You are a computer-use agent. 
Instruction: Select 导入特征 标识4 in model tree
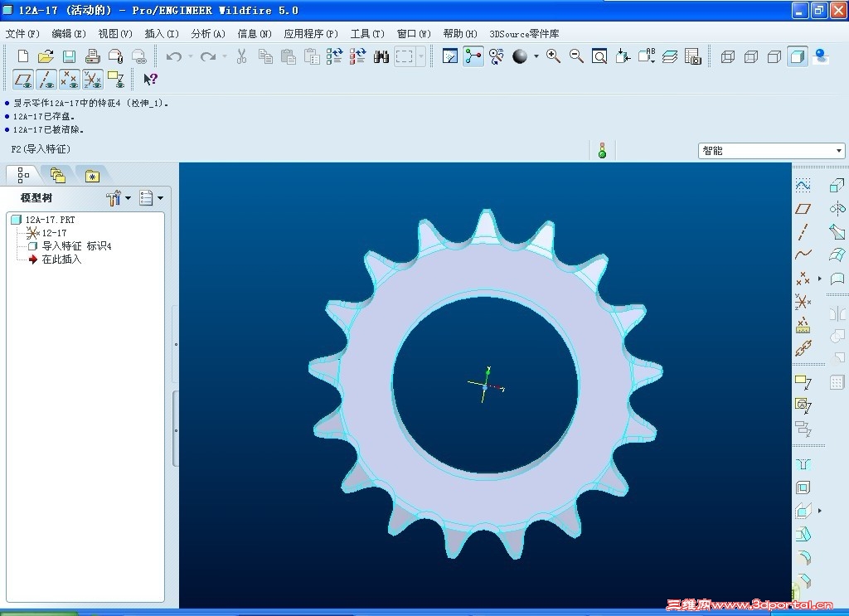76,246
